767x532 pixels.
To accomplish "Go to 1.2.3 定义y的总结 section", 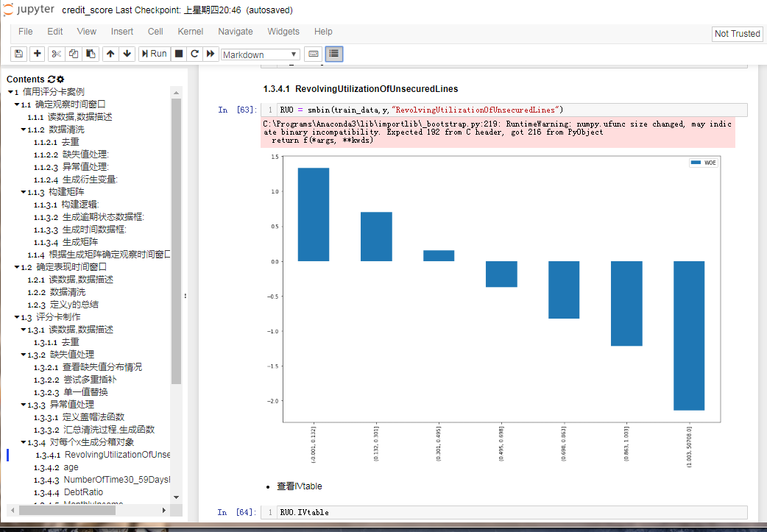I will pos(63,305).
